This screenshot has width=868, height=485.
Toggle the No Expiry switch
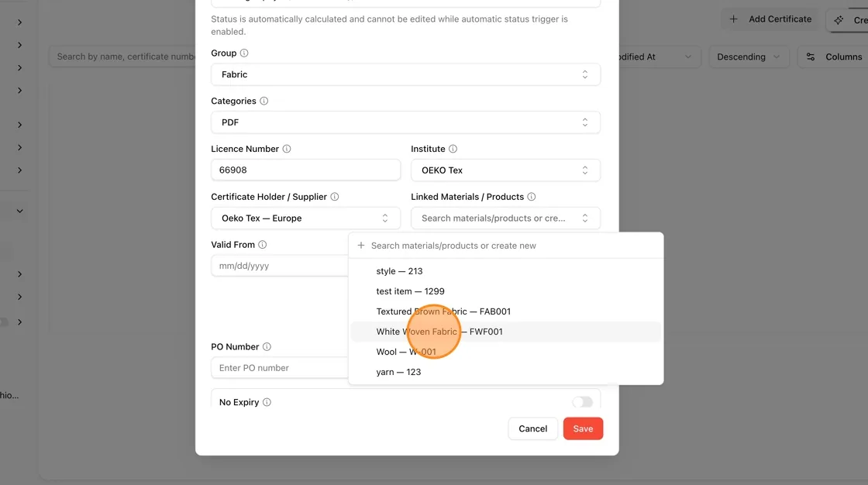point(582,402)
